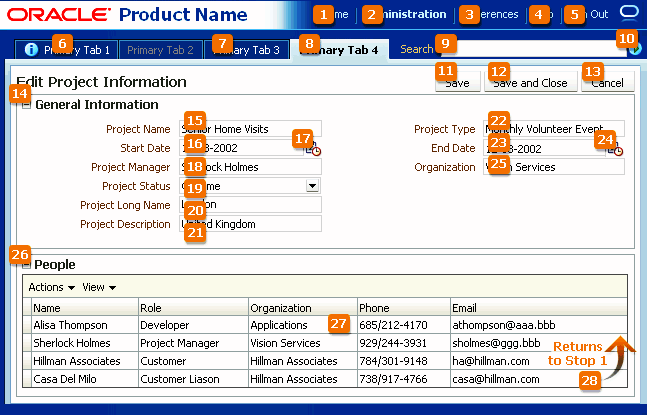Switch to Primary Tab 1
Screen dimensions: 650x415
click(66, 50)
